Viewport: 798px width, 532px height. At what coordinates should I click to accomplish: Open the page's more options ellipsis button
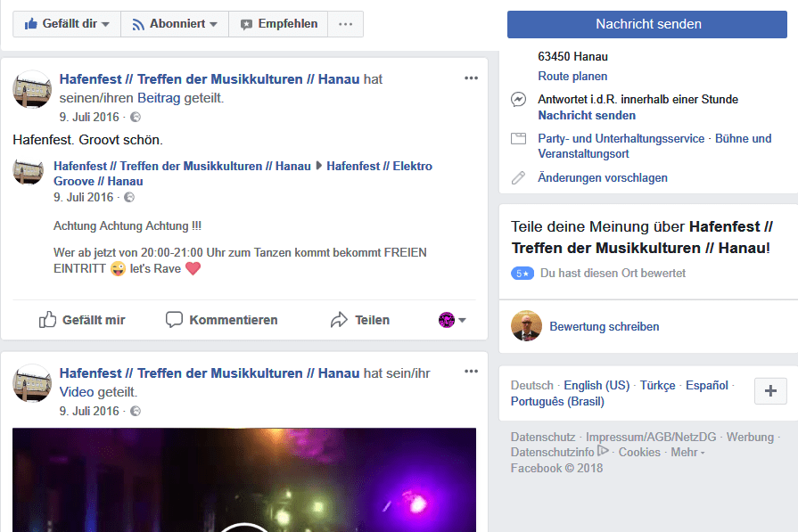345,24
